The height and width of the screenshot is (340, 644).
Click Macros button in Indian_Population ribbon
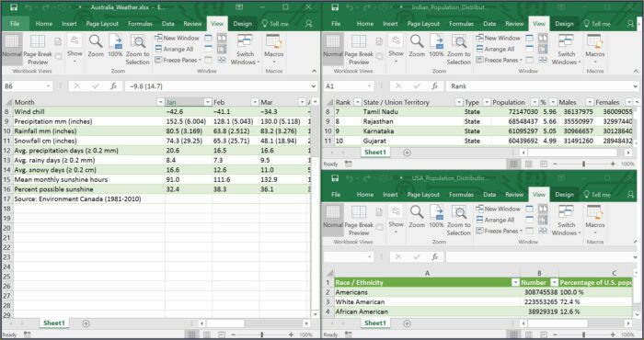[x=595, y=50]
